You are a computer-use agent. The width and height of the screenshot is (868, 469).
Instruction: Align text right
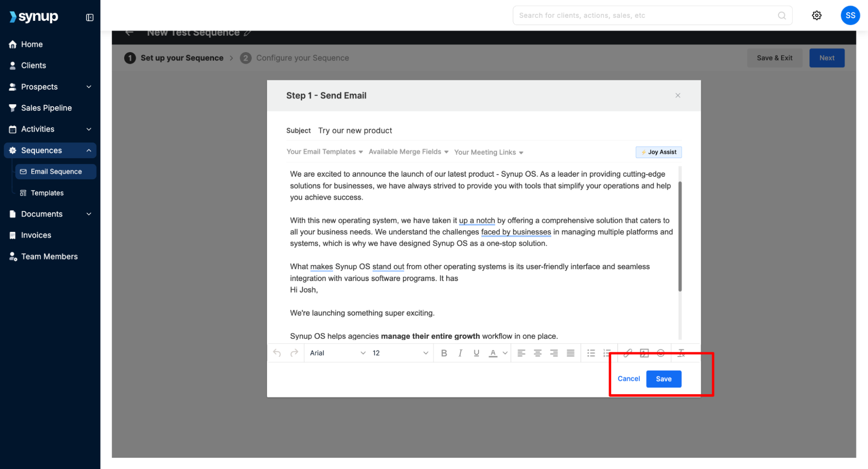point(554,353)
